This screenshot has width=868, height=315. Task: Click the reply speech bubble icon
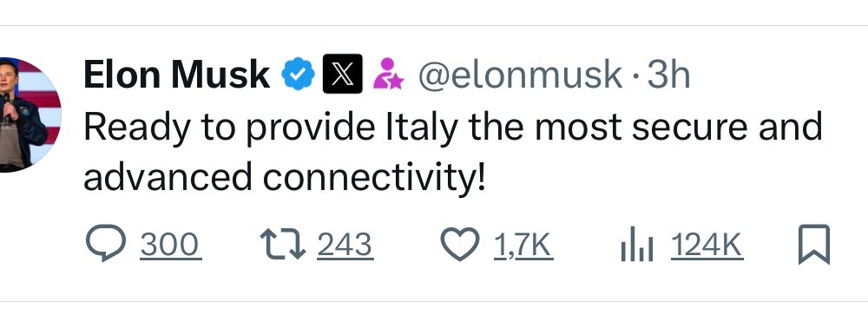[x=106, y=242]
